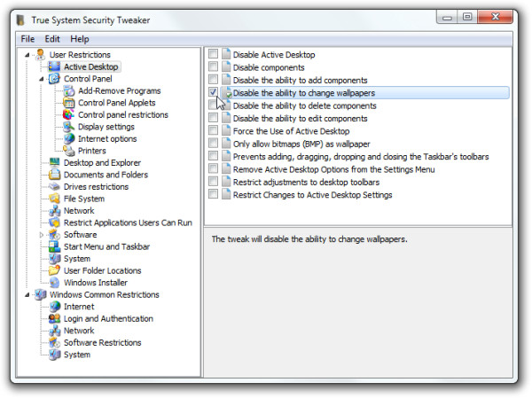
Task: Click the Software Restrictions icon
Action: [x=54, y=342]
